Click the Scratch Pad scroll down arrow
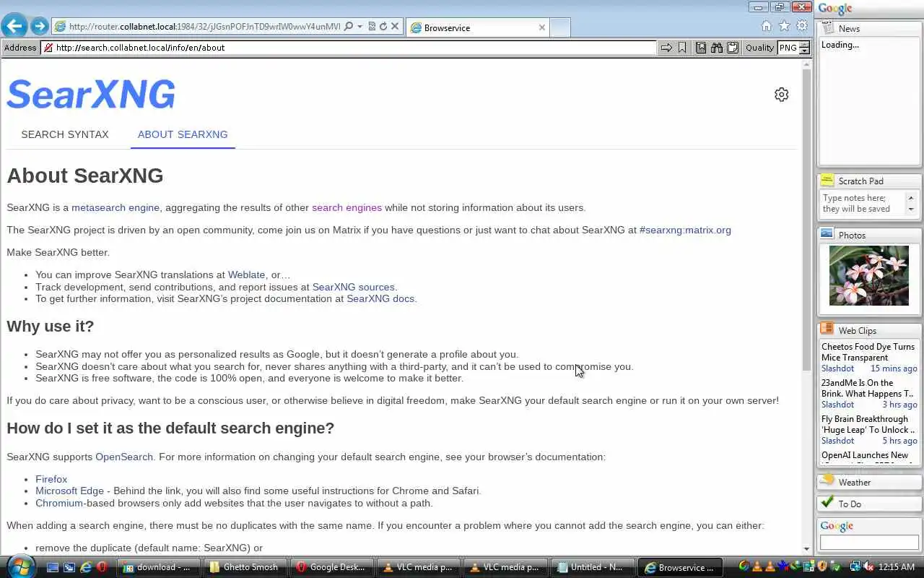 tap(911, 210)
